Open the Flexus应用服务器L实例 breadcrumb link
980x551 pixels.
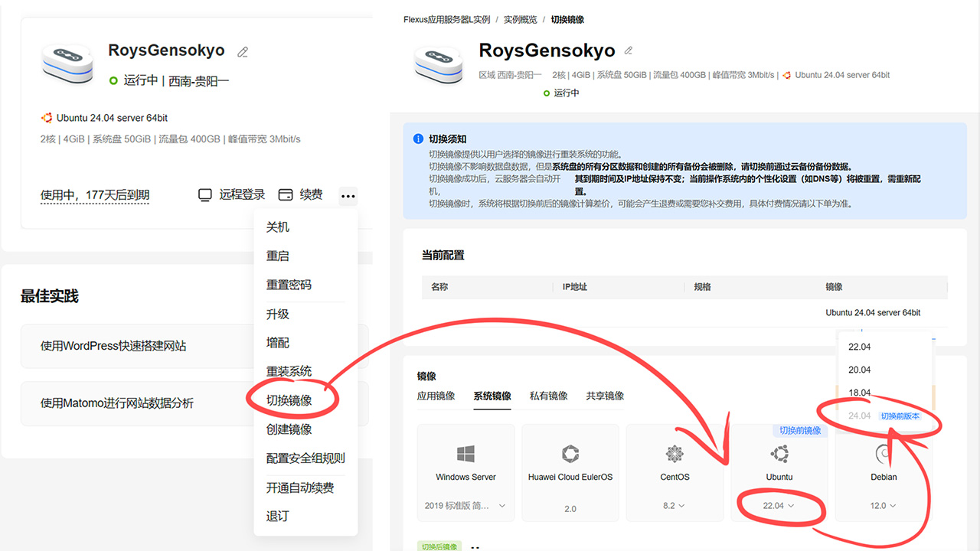click(446, 20)
